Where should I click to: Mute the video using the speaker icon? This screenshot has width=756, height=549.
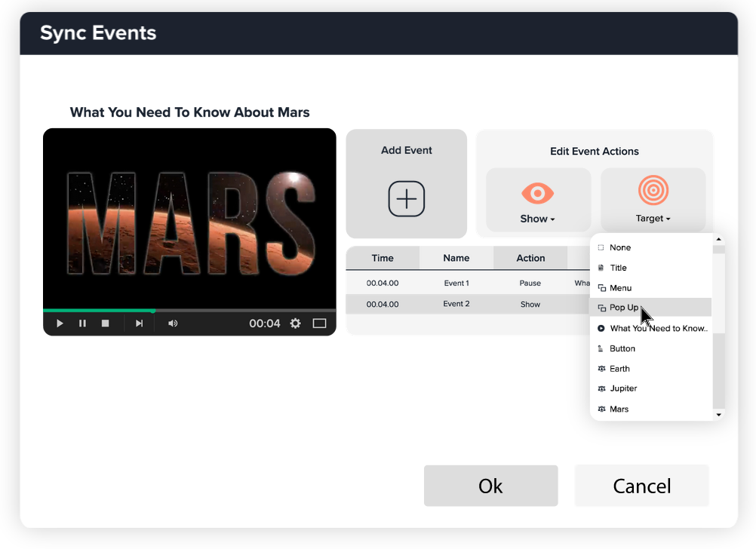pos(173,324)
